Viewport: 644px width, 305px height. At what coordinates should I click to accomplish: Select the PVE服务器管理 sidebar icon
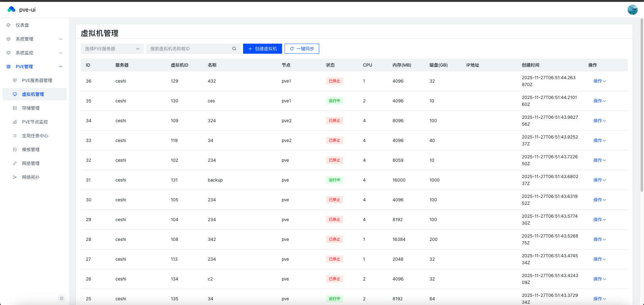pos(15,80)
